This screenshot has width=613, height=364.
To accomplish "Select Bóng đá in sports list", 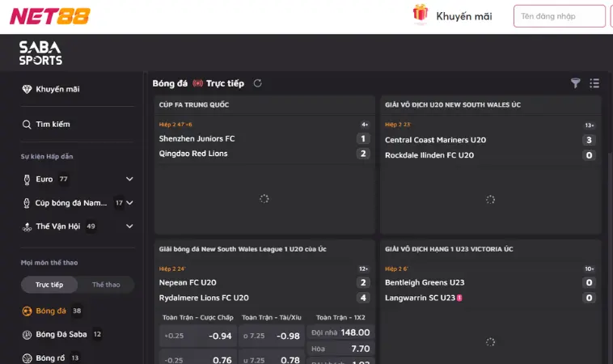I will point(51,311).
